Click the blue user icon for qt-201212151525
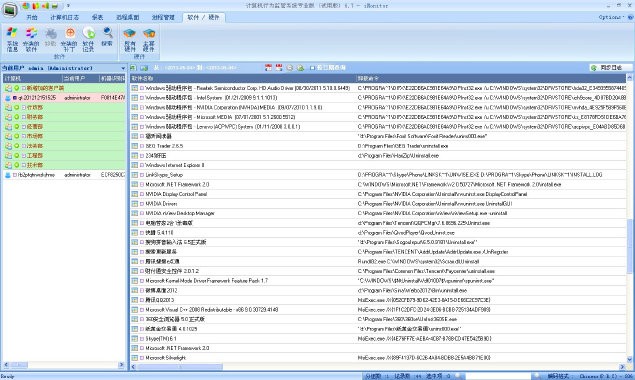 pos(8,98)
